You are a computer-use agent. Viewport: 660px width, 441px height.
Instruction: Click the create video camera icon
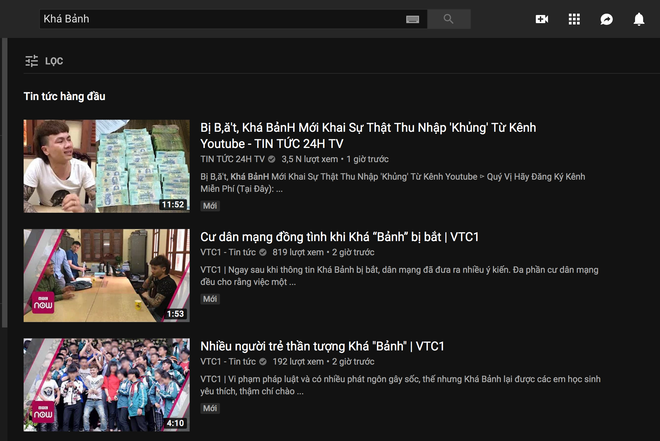click(x=542, y=19)
